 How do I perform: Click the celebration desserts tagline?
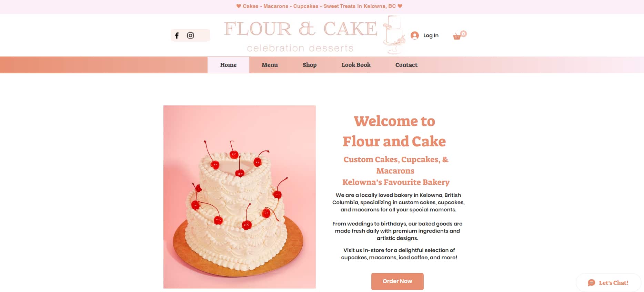[x=300, y=48]
